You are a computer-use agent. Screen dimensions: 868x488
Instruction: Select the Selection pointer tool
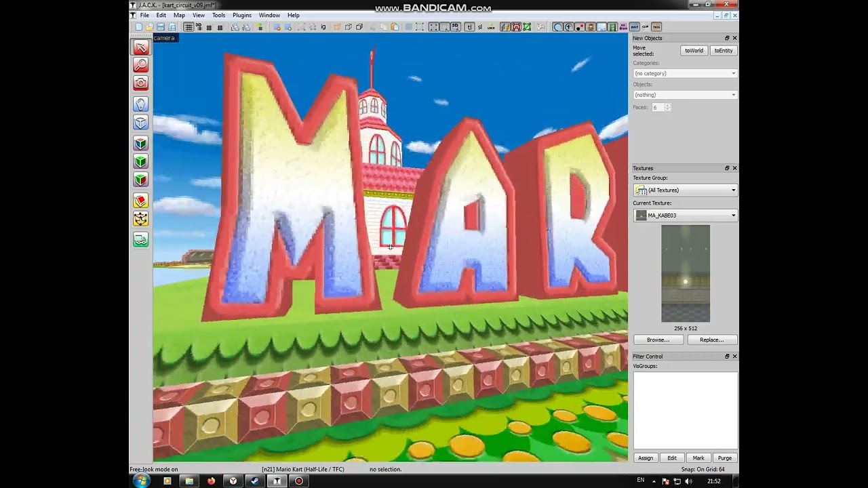pyautogui.click(x=141, y=47)
